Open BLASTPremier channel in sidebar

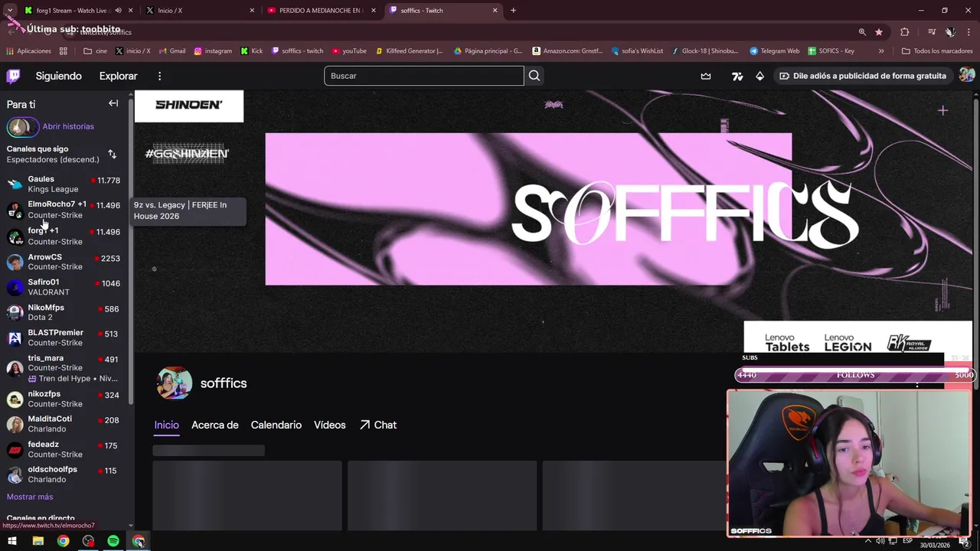64,337
